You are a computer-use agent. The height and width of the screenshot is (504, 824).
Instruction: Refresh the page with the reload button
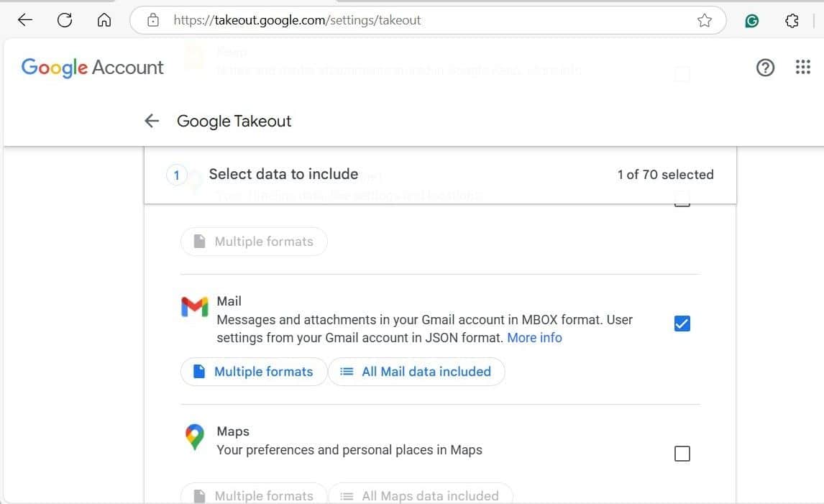(64, 20)
